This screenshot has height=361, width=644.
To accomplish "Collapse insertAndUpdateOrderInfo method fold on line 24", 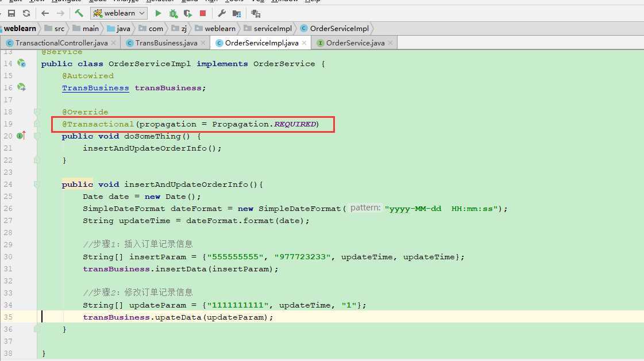I will tap(37, 184).
